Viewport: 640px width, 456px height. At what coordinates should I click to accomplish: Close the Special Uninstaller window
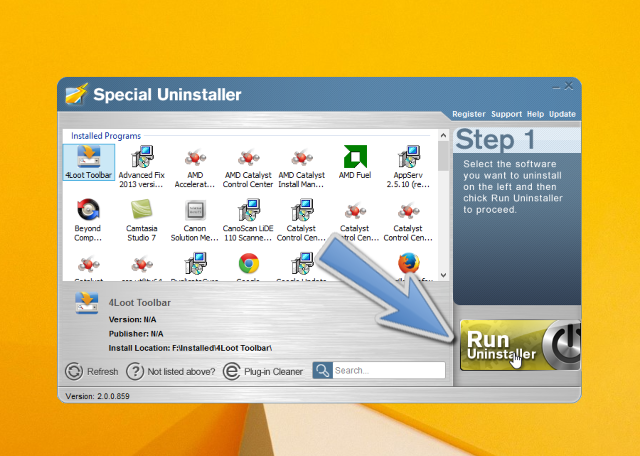click(x=569, y=86)
